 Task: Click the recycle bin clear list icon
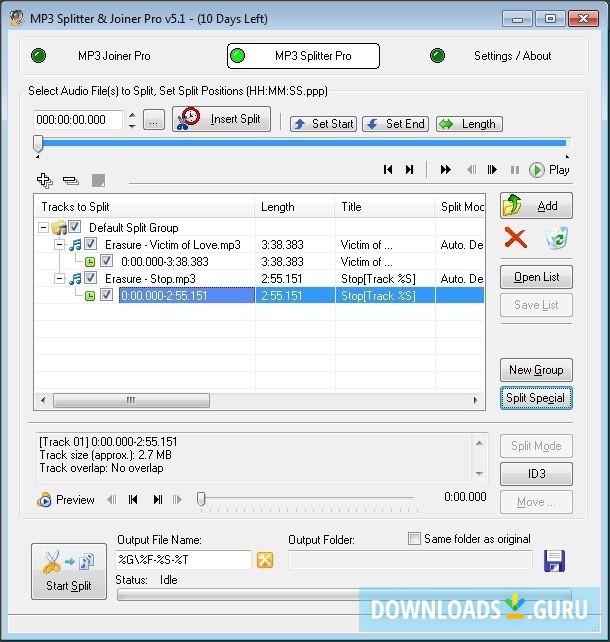pos(556,238)
